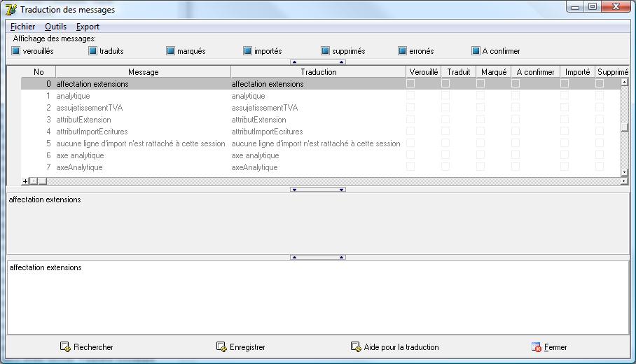The width and height of the screenshot is (636, 364).
Task: Check Importé box for affectation extensions row
Action: pyautogui.click(x=565, y=83)
